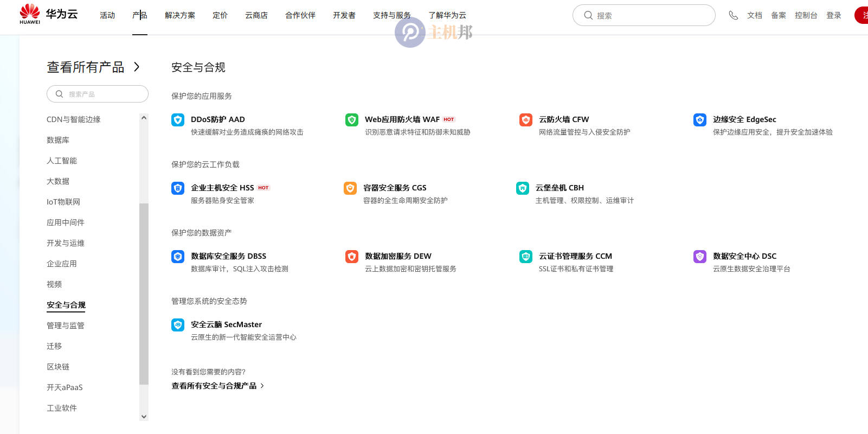Open the 开发者 menu

point(344,15)
